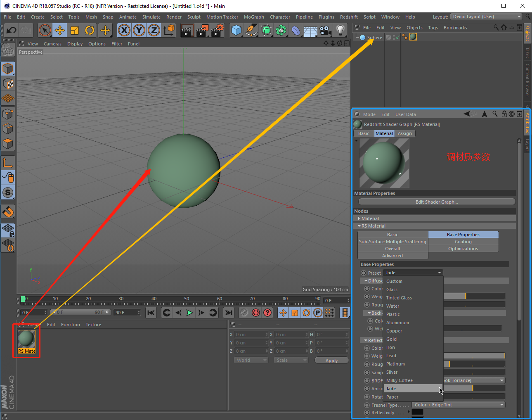Click the green Play Forwards button
532x420 pixels.
tap(189, 313)
